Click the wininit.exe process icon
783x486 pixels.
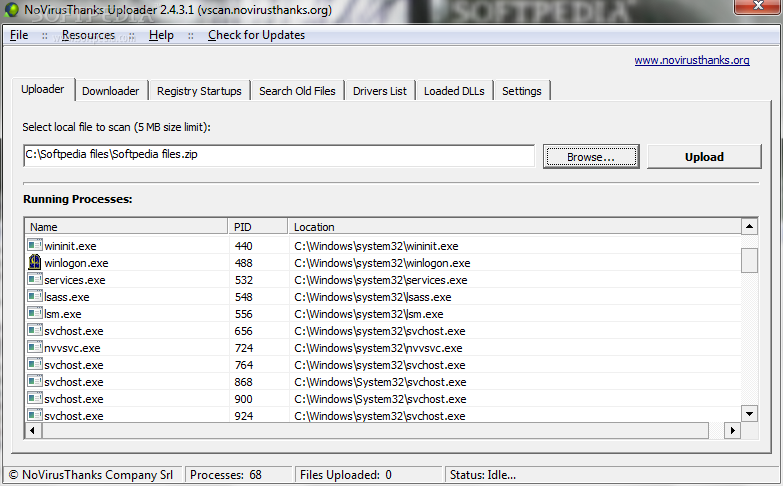click(34, 245)
